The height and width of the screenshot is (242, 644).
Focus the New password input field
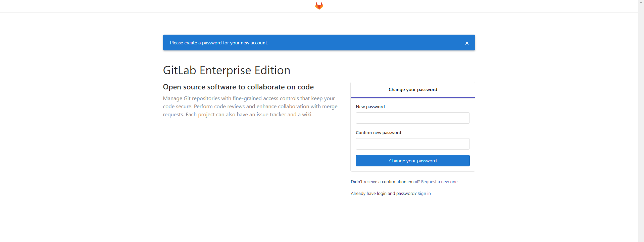(413, 118)
